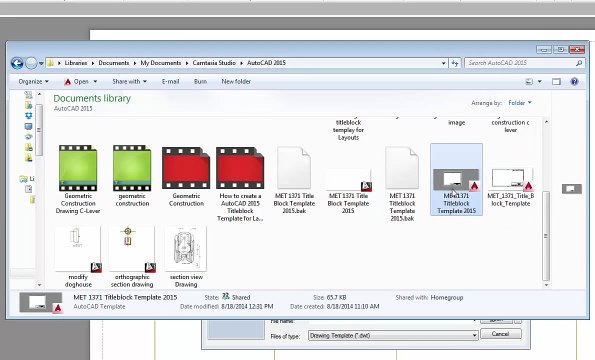Expand the address bar history dropdown
Image resolution: width=595 pixels, height=360 pixels.
[443, 63]
